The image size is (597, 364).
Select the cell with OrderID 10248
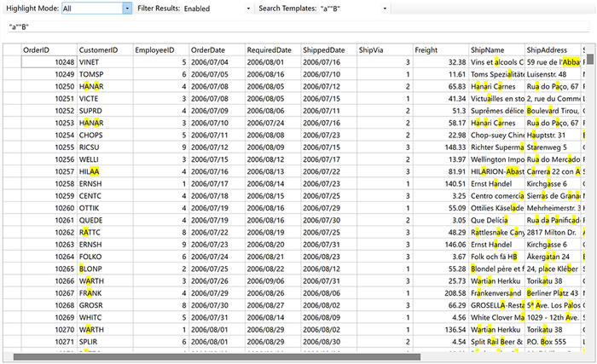(x=49, y=62)
